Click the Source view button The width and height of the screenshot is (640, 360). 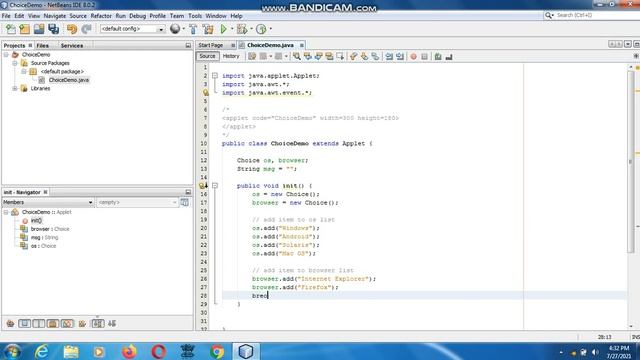[207, 56]
